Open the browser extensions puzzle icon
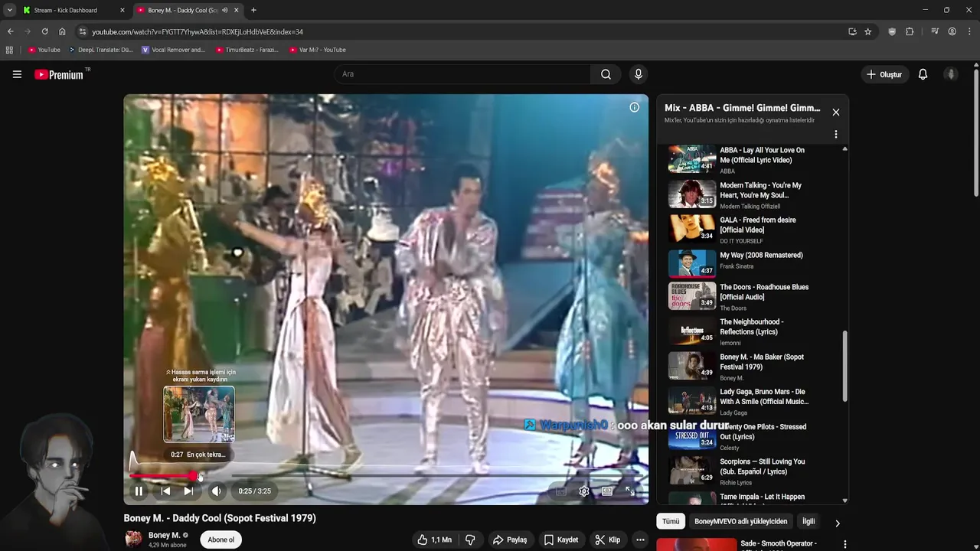 pyautogui.click(x=910, y=31)
